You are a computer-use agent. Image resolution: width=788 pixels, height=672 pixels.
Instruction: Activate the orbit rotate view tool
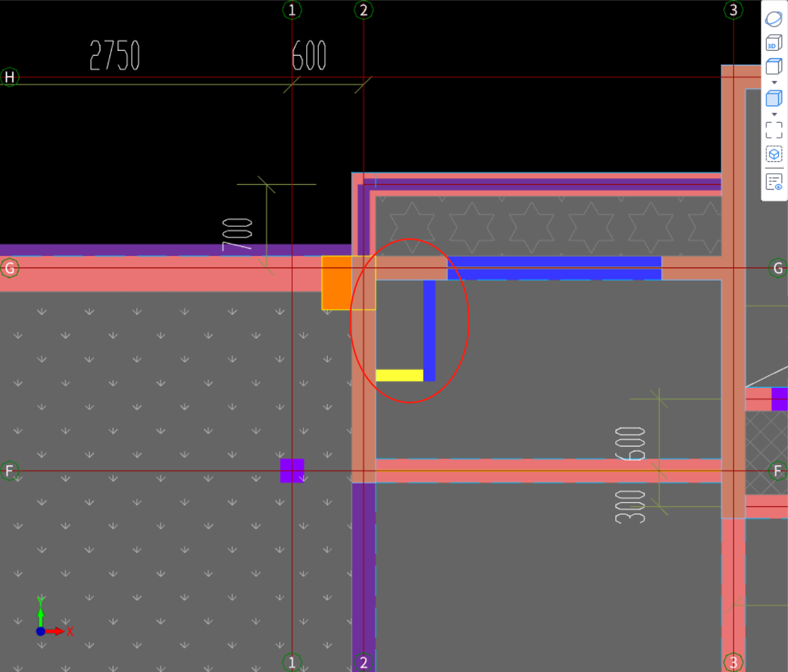[x=774, y=19]
